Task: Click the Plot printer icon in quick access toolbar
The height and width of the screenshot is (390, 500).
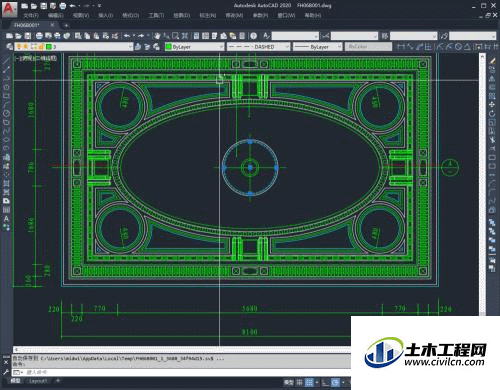Action: pos(62,6)
